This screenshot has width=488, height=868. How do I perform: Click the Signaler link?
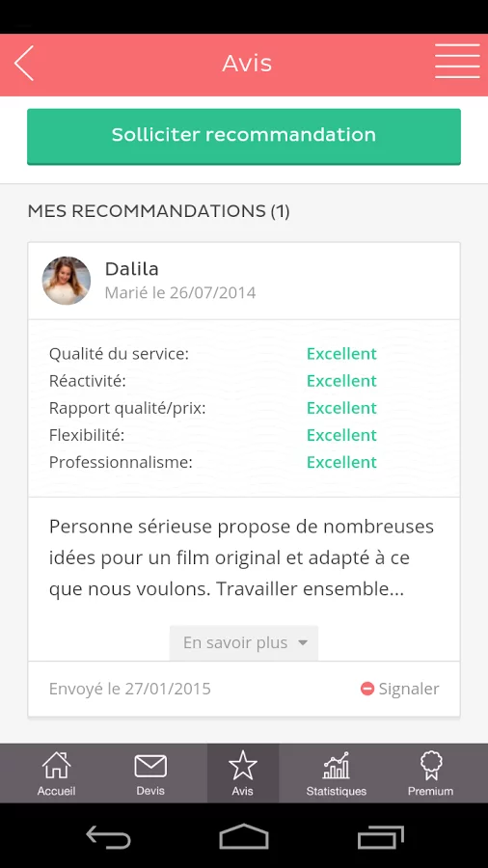click(409, 689)
